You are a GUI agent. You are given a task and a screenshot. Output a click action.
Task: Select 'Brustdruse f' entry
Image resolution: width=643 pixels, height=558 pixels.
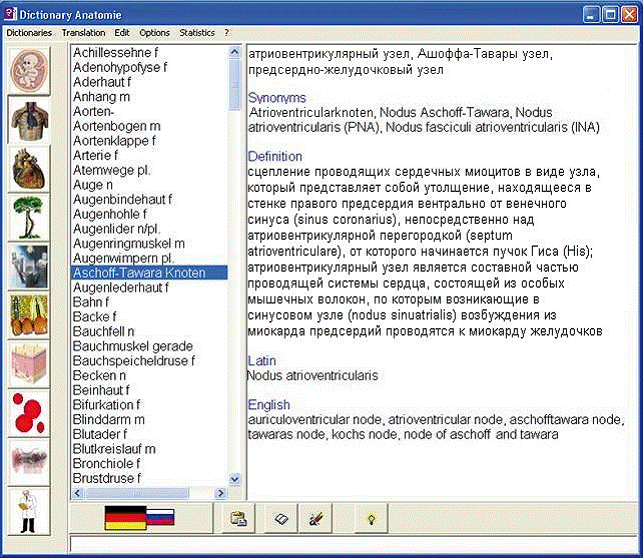click(107, 478)
